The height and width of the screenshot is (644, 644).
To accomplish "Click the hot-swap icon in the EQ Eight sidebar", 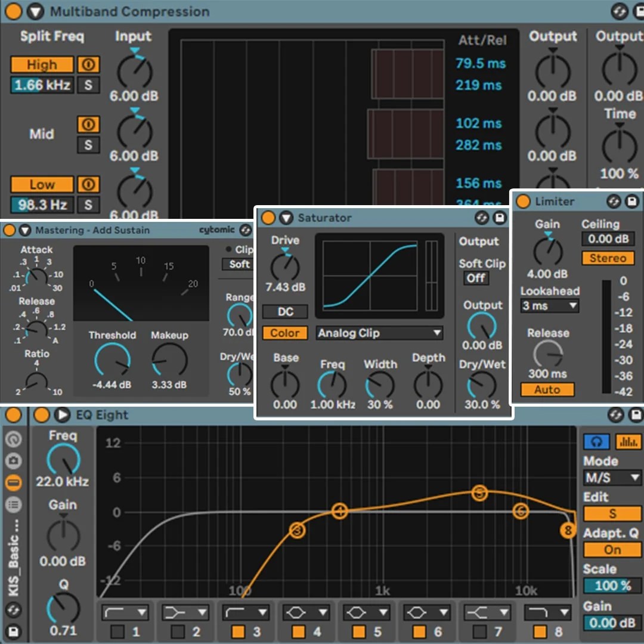I will point(13,610).
